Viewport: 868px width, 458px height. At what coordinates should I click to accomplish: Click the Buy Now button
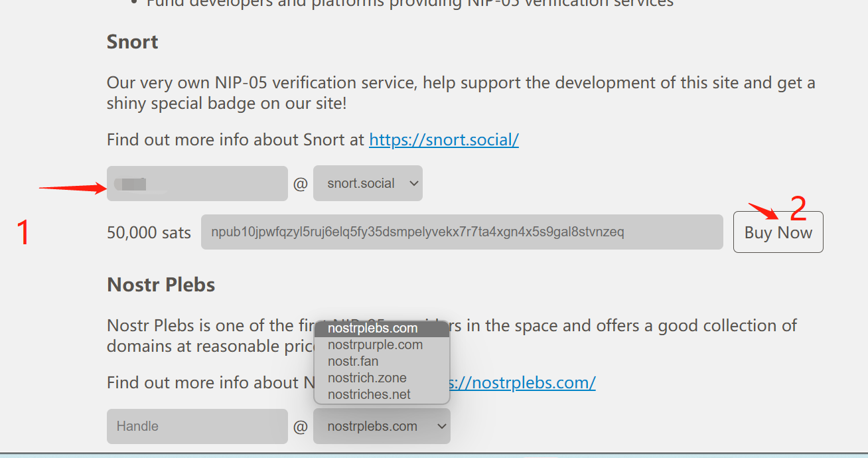(x=778, y=232)
